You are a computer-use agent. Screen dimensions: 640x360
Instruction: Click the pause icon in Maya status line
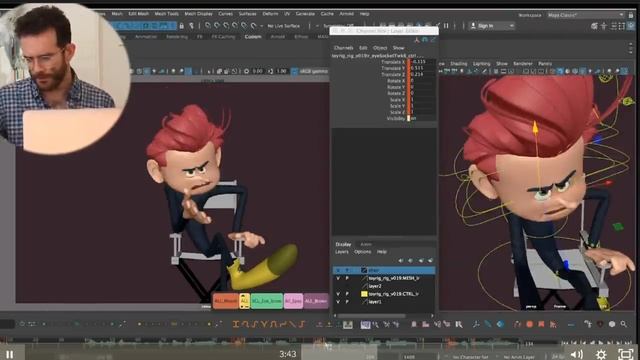pos(446,26)
